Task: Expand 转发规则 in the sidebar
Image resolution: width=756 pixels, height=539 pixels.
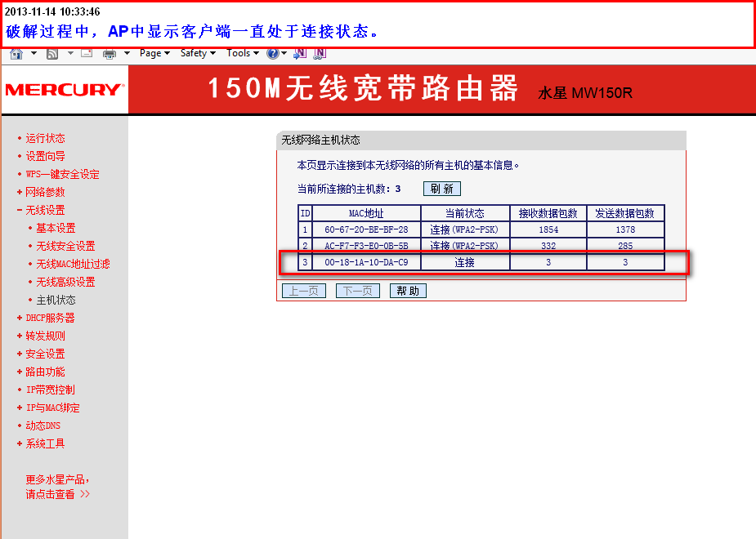Action: click(x=45, y=336)
